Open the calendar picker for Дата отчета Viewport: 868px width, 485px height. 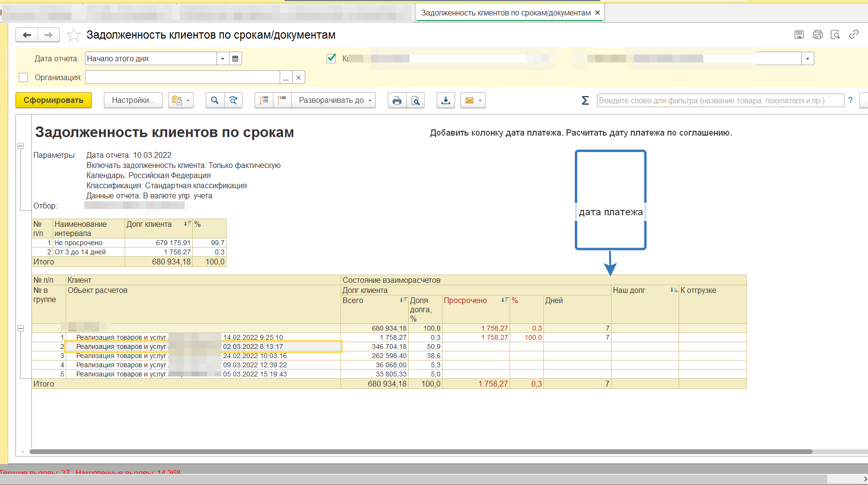click(235, 58)
